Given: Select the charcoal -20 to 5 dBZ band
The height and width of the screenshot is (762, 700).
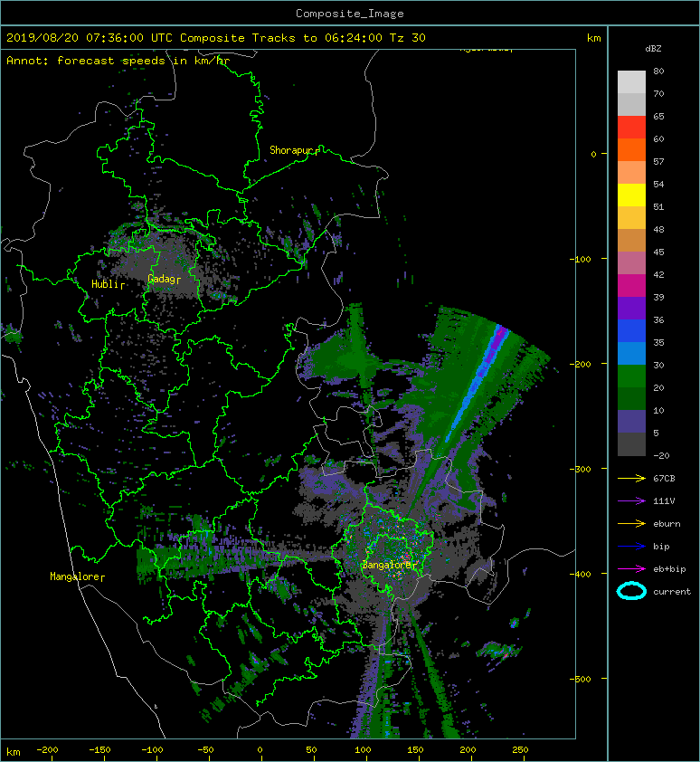Looking at the screenshot, I should pyautogui.click(x=631, y=444).
